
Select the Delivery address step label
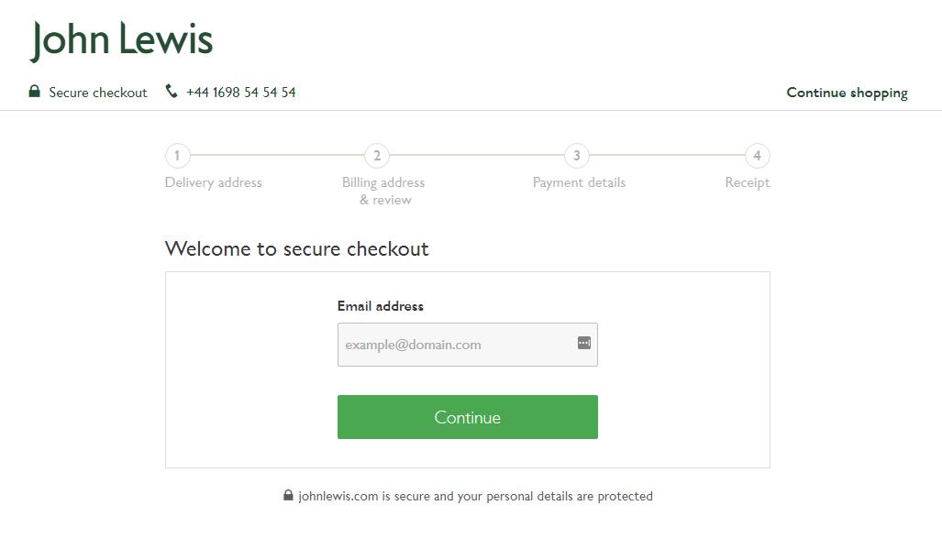point(213,182)
